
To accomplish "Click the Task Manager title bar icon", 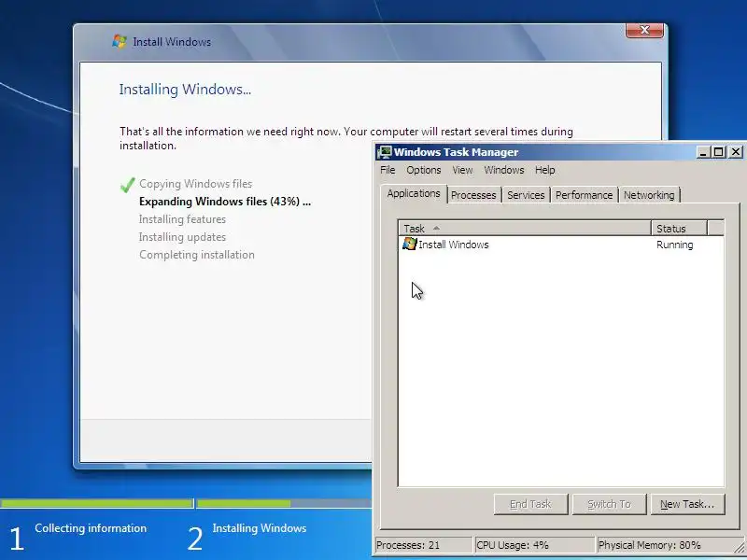I will click(385, 152).
